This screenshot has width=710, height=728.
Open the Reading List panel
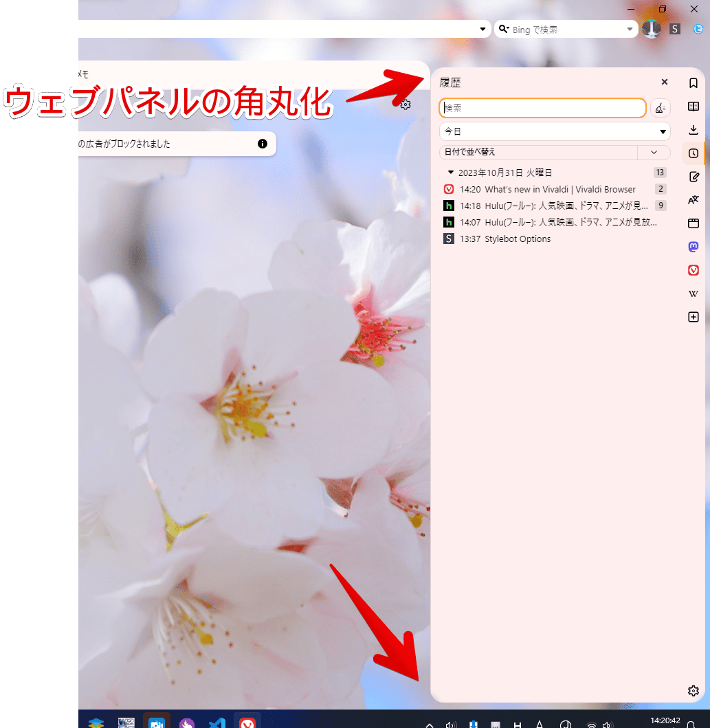coord(694,107)
